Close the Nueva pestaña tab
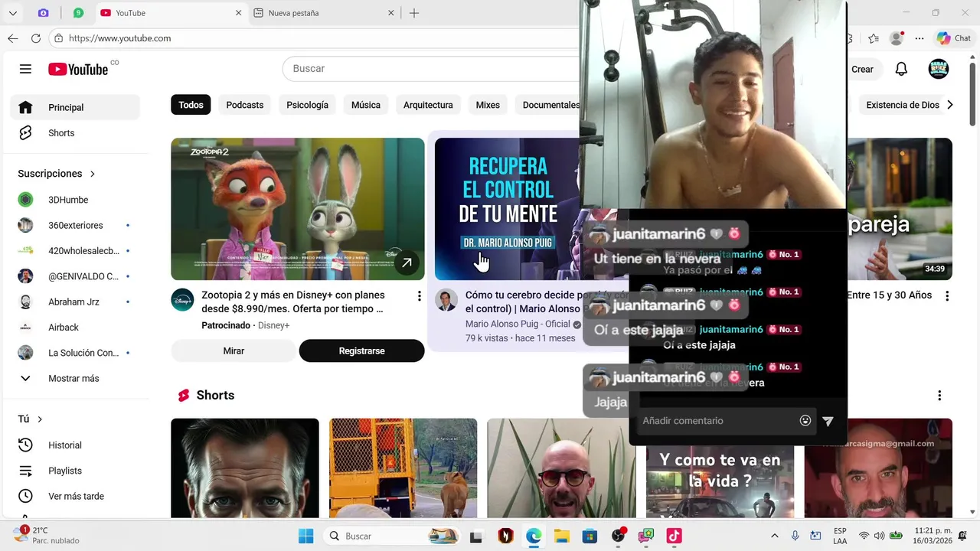This screenshot has height=551, width=980. (391, 13)
